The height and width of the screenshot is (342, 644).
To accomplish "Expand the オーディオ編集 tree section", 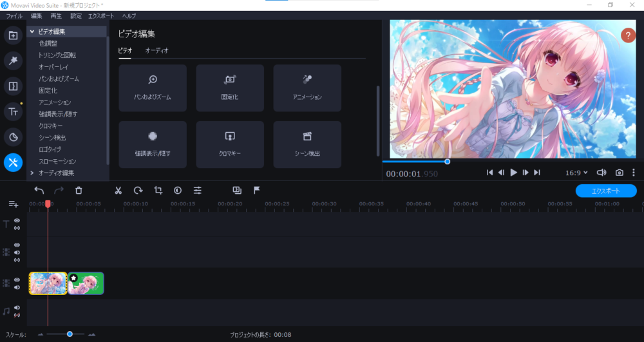I will click(32, 173).
